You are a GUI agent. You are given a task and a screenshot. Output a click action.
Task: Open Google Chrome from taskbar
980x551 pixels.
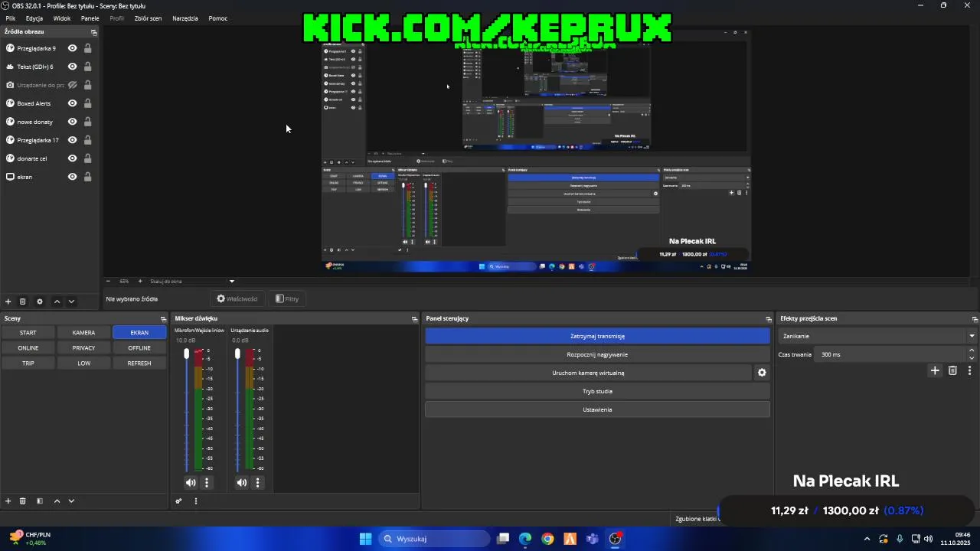pos(547,539)
